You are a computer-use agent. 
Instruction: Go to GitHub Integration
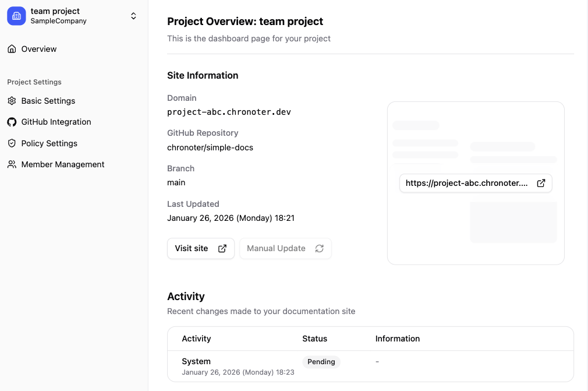coord(56,122)
